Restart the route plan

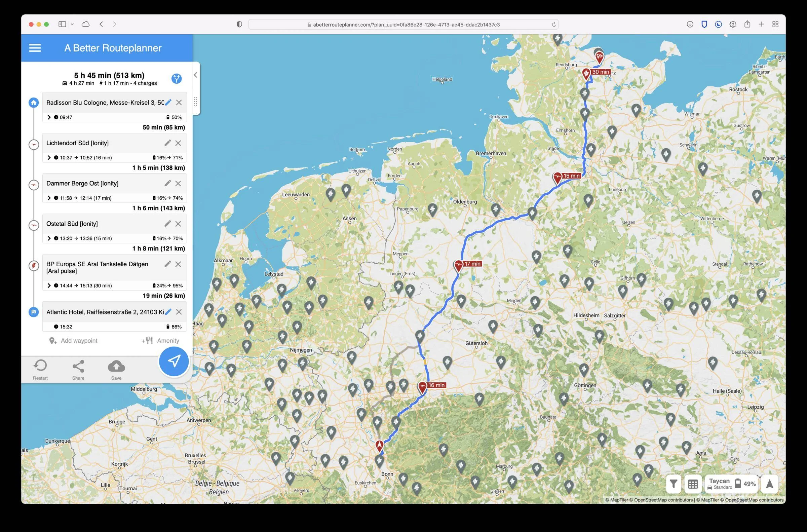point(40,370)
